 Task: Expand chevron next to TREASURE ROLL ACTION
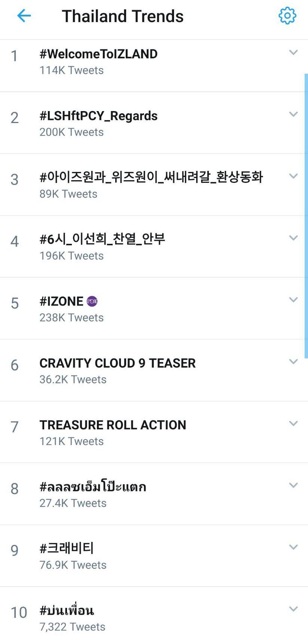(293, 423)
